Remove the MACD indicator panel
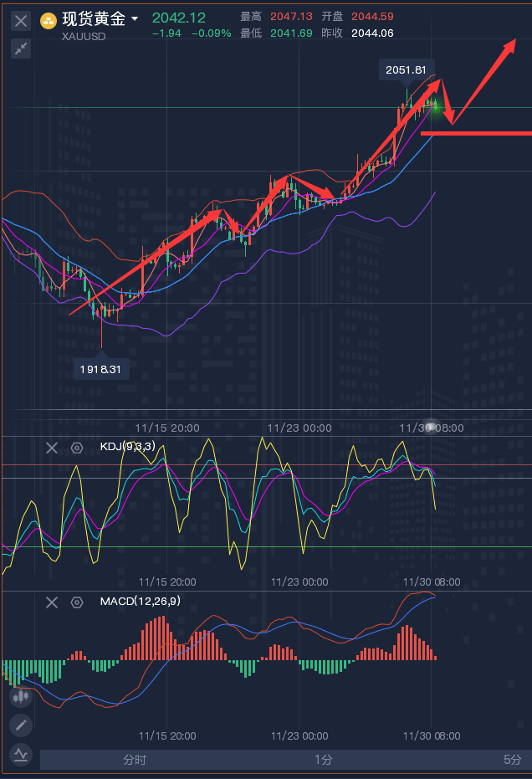This screenshot has width=532, height=779. pyautogui.click(x=52, y=602)
